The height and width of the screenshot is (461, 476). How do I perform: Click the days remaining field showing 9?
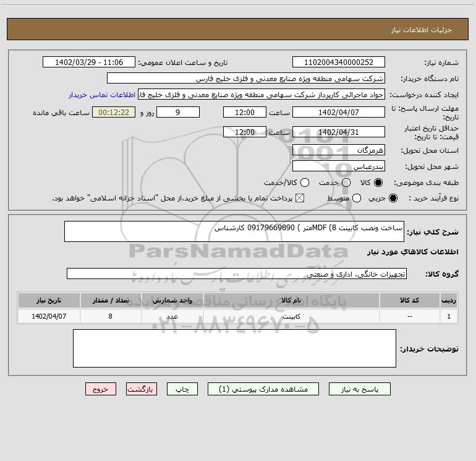pos(178,112)
